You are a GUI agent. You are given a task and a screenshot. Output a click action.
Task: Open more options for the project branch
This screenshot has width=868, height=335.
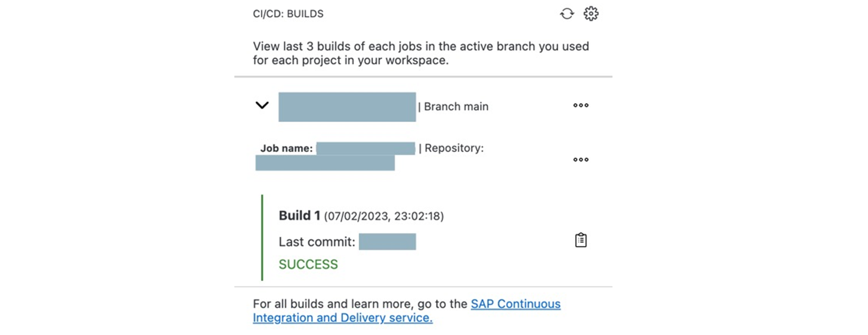coord(581,105)
